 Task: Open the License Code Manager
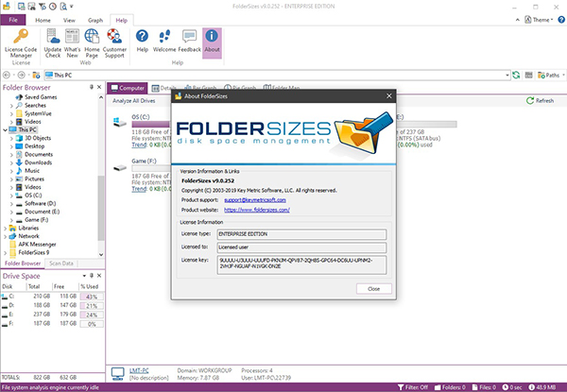21,43
